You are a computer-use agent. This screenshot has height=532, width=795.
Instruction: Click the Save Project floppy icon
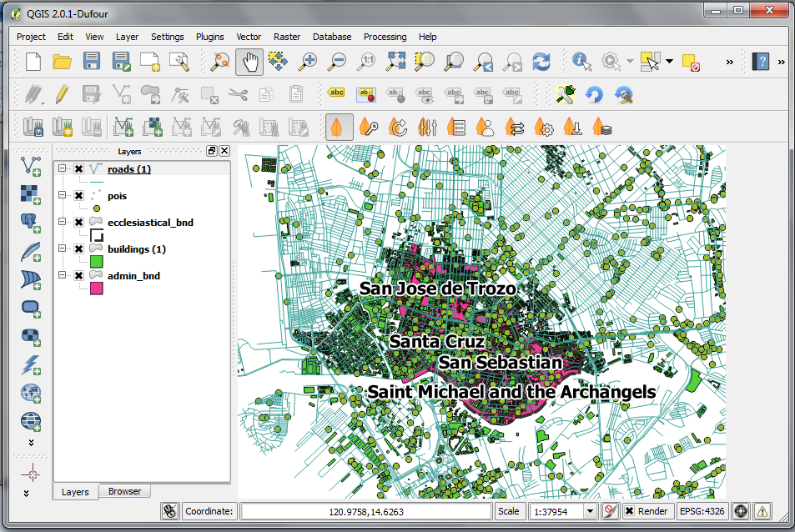pyautogui.click(x=91, y=62)
